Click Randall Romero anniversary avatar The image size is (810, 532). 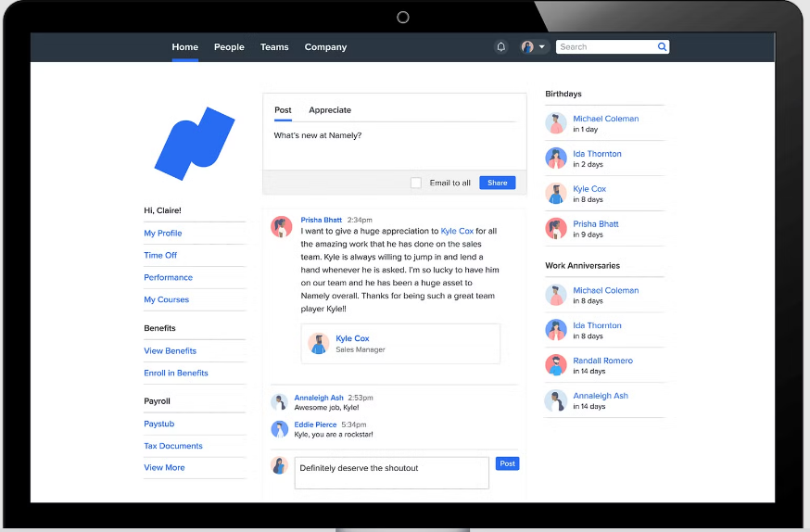[556, 365]
